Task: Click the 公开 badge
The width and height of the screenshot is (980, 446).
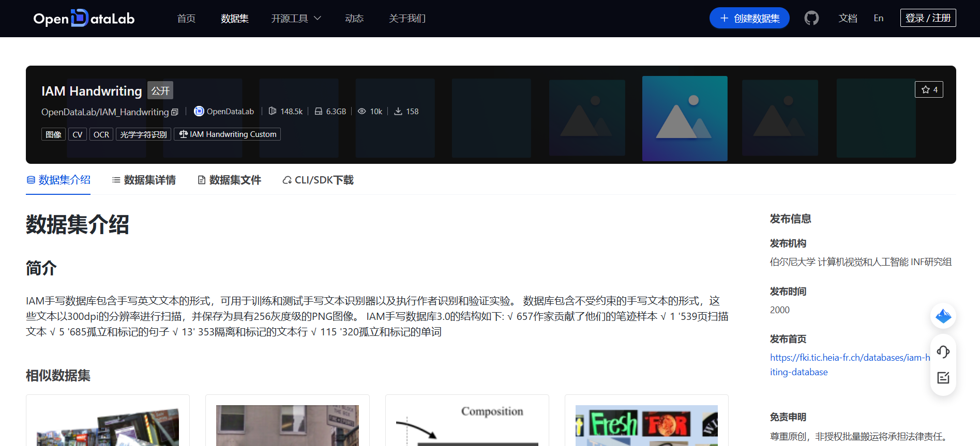Action: [160, 90]
